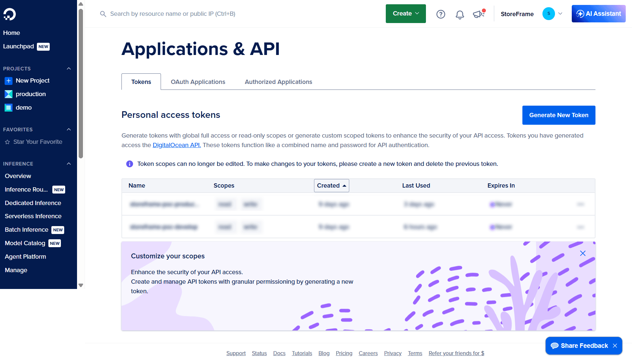Click the info icon beside token scopes notice
Image resolution: width=632 pixels, height=364 pixels.
tap(130, 164)
